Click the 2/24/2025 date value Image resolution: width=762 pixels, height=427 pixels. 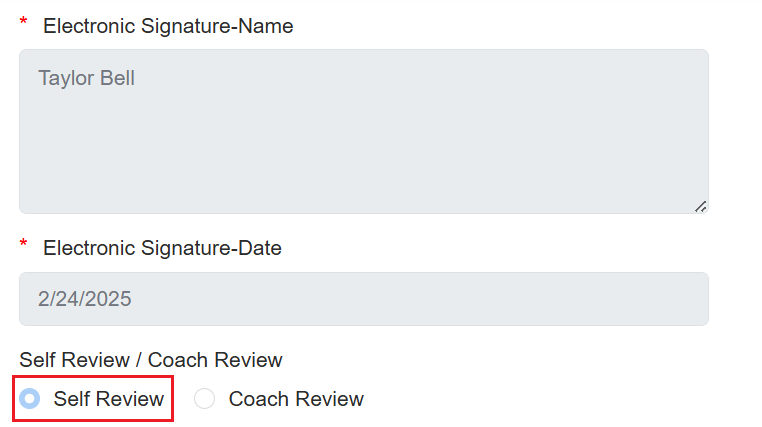(x=85, y=299)
